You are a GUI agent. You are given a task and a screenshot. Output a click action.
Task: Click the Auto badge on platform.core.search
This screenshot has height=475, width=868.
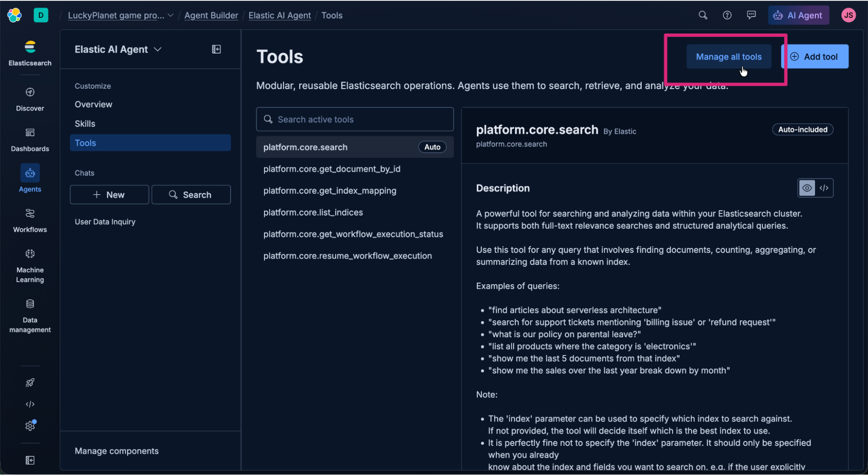point(432,147)
